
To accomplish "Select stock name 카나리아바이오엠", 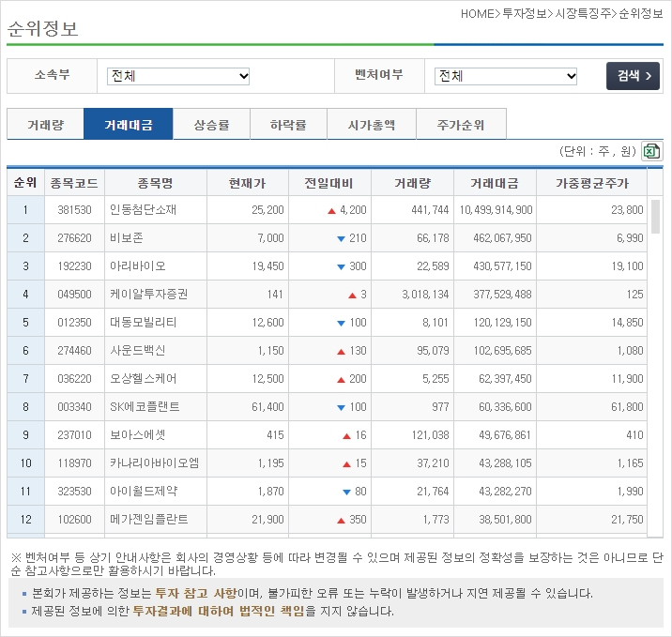I will pyautogui.click(x=154, y=463).
